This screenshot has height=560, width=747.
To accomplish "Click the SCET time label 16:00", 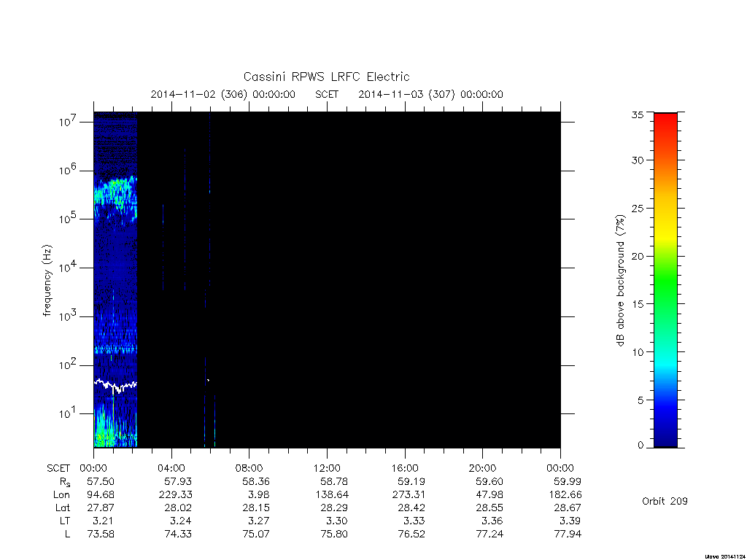I will 405,468.
